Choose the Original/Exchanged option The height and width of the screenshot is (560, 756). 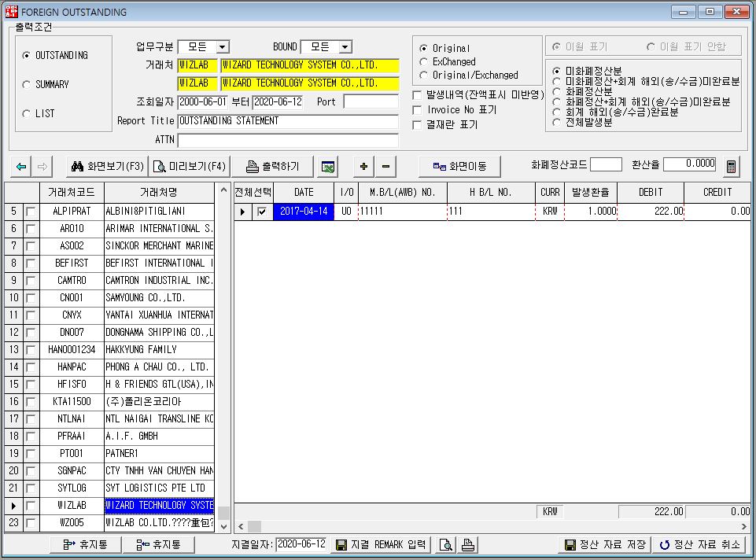click(469, 76)
